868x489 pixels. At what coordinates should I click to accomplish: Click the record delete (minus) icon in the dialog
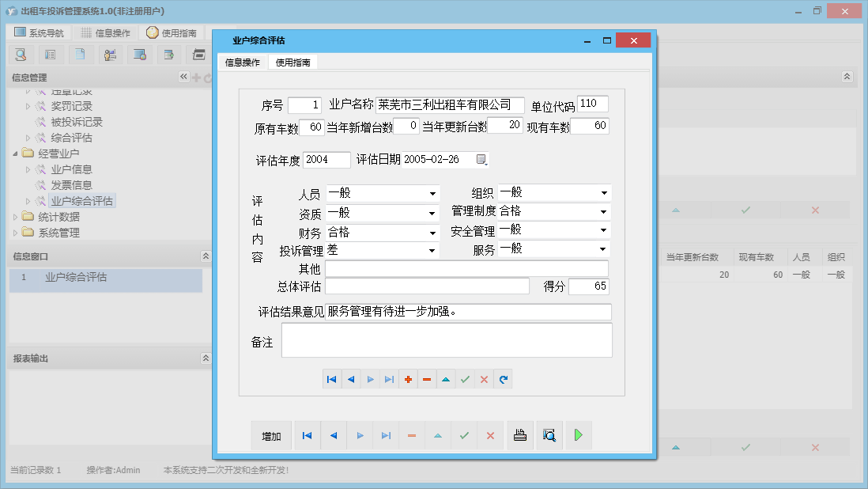427,379
